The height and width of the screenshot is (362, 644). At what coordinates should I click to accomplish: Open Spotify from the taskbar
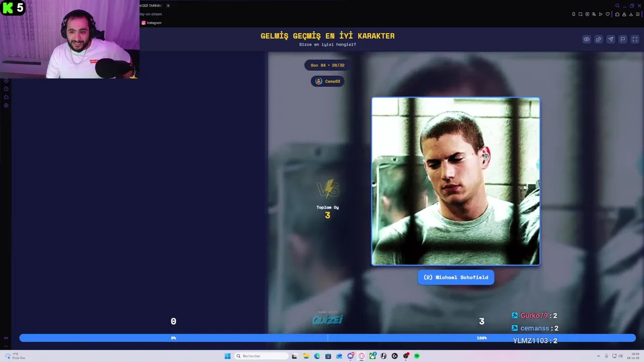click(x=417, y=356)
